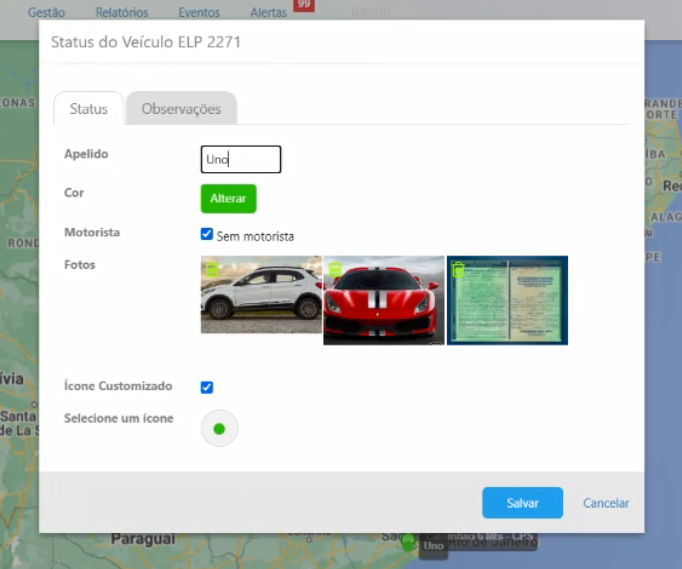682x569 pixels.
Task: Open the Relatórios menu
Action: (x=122, y=13)
